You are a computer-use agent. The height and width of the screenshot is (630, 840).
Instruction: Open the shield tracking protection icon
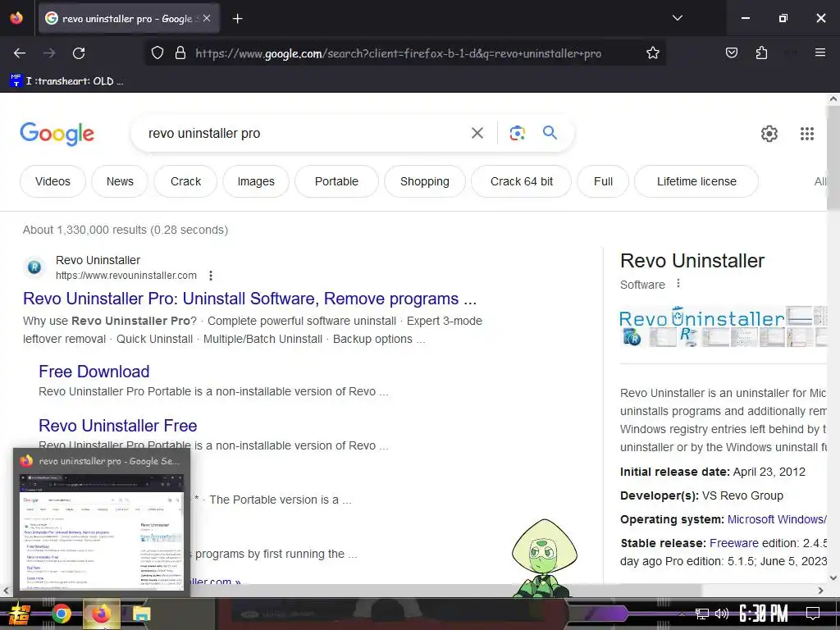[x=157, y=53]
